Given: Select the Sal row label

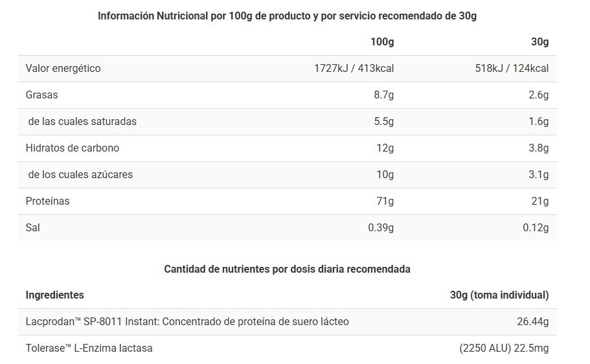Looking at the screenshot, I should pos(33,228).
